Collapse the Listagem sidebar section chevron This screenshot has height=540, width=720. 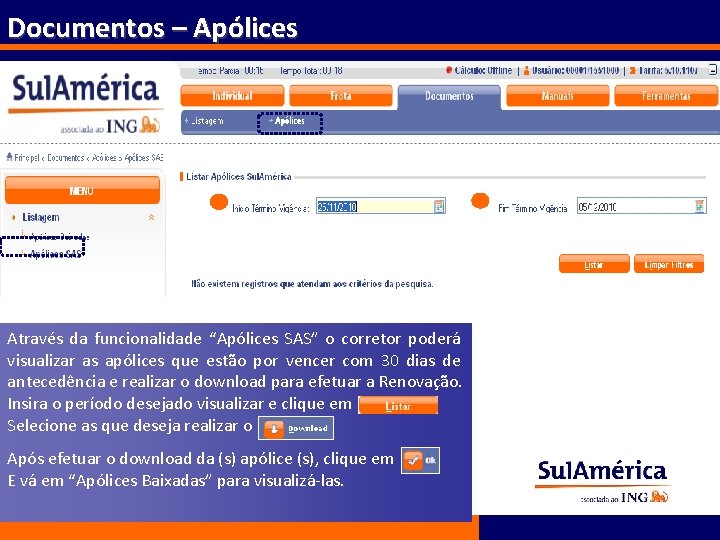[151, 218]
